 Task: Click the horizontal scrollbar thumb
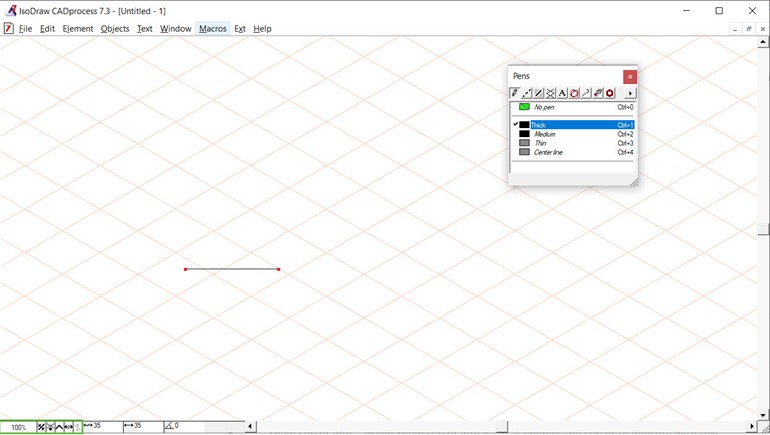501,426
